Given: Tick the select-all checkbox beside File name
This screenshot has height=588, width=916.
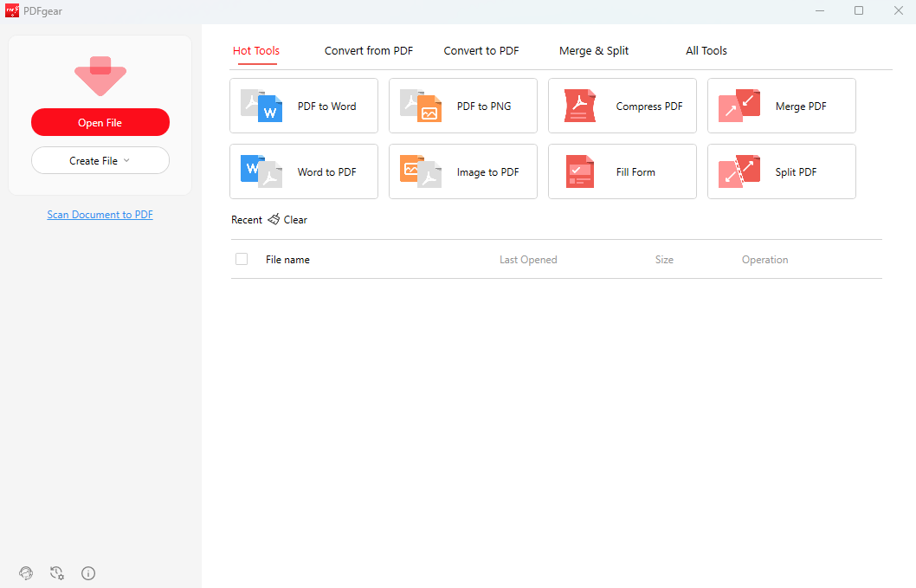Looking at the screenshot, I should pyautogui.click(x=242, y=259).
